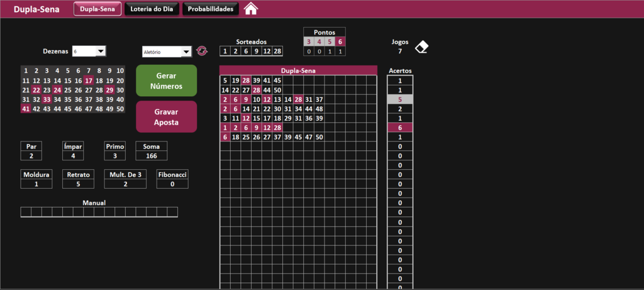Click the Ímpar count value
This screenshot has height=290, width=644.
tap(73, 155)
